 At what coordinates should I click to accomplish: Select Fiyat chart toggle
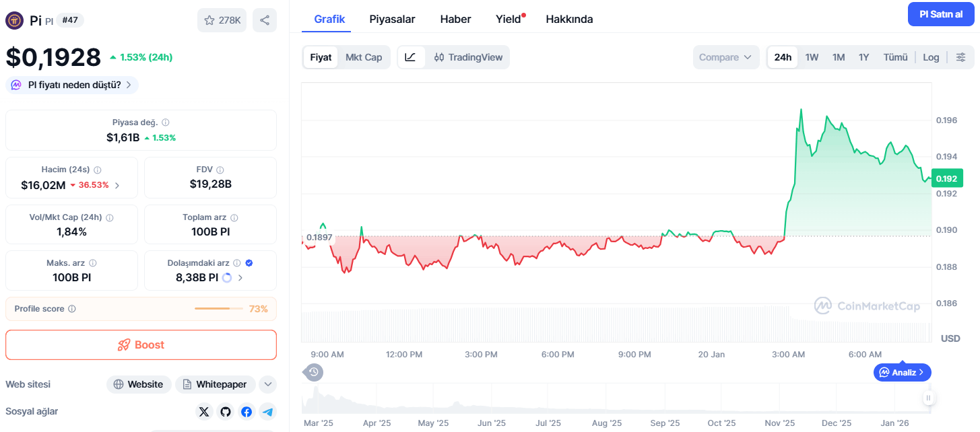pyautogui.click(x=321, y=57)
